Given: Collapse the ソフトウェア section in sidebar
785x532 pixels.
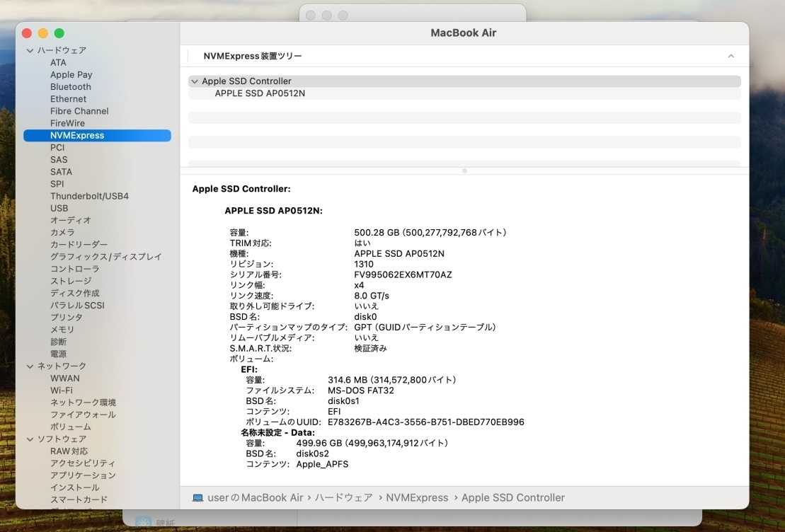Looking at the screenshot, I should [30, 439].
